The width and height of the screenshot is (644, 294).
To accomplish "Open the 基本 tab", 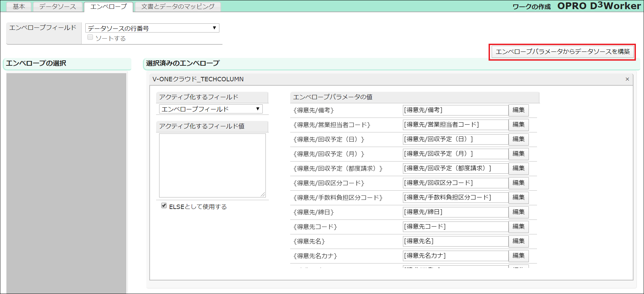I will coord(19,7).
